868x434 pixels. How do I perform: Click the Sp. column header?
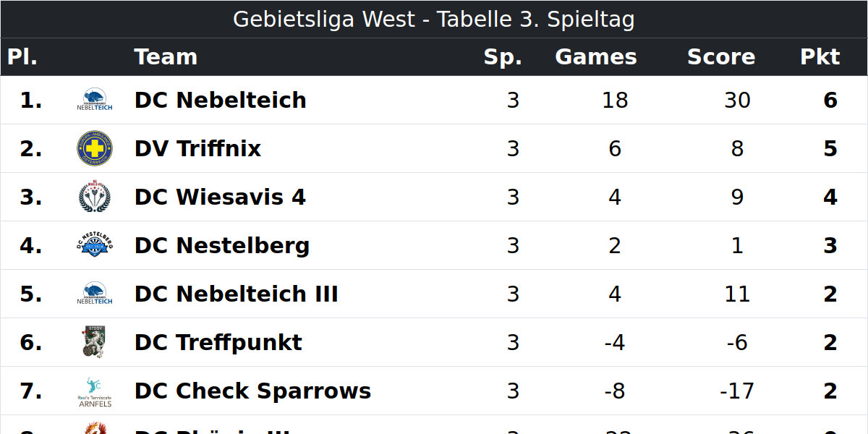click(503, 57)
